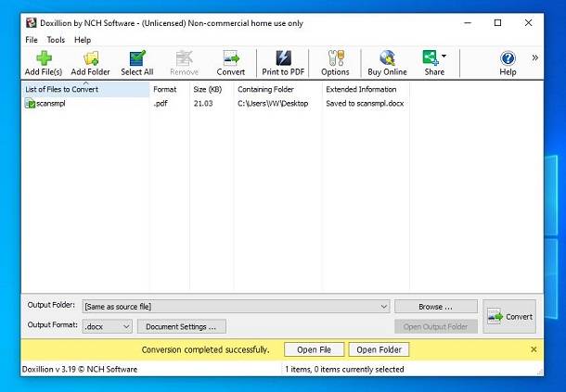Expand the Share dropdown arrow
The height and width of the screenshot is (392, 566).
pos(444,57)
